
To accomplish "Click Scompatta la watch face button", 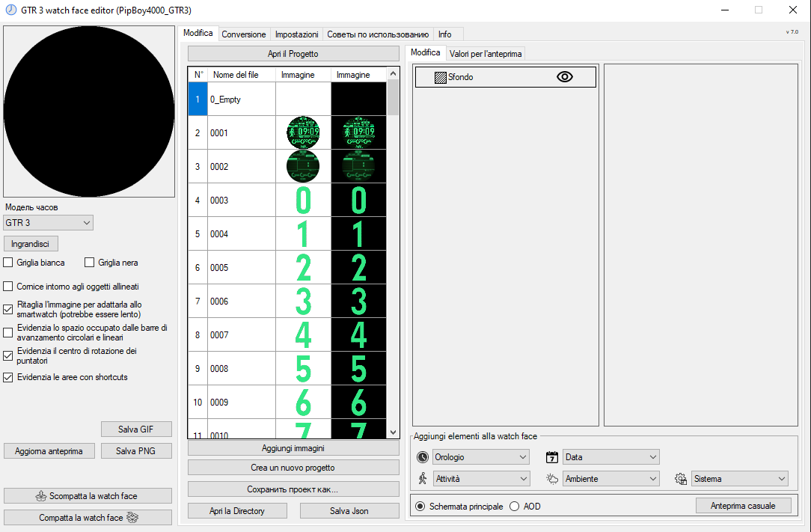I will 88,496.
